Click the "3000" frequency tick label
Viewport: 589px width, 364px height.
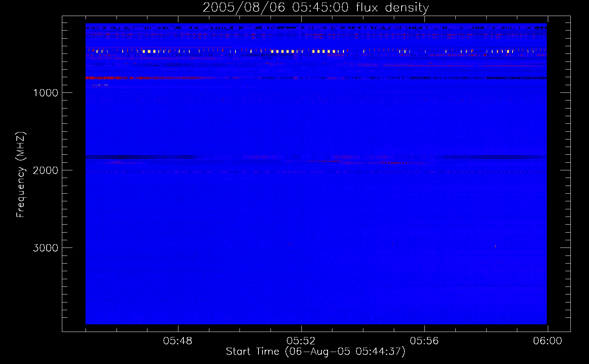tap(46, 248)
